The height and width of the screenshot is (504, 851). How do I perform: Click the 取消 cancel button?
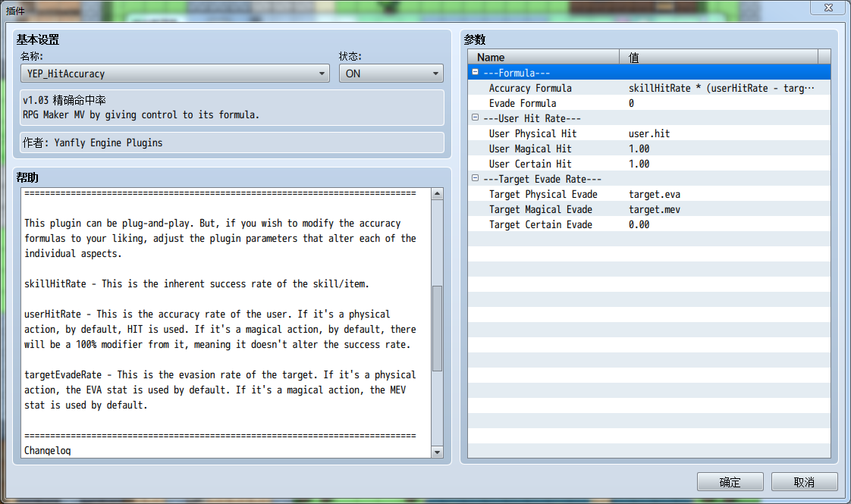point(804,482)
